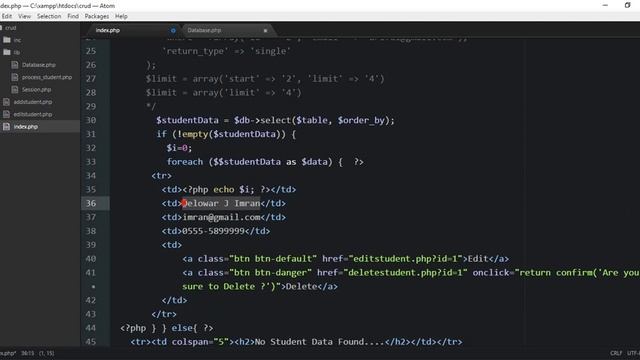Click the file icon beside editstudent.php

[7, 114]
